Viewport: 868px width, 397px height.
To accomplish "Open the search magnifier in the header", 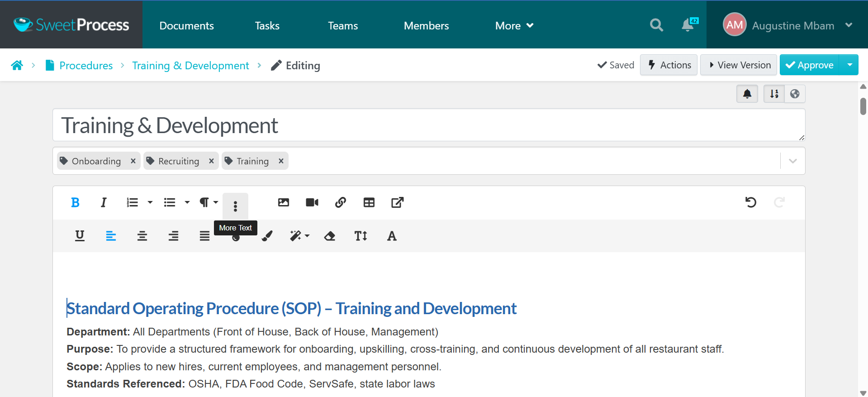I will coord(656,25).
